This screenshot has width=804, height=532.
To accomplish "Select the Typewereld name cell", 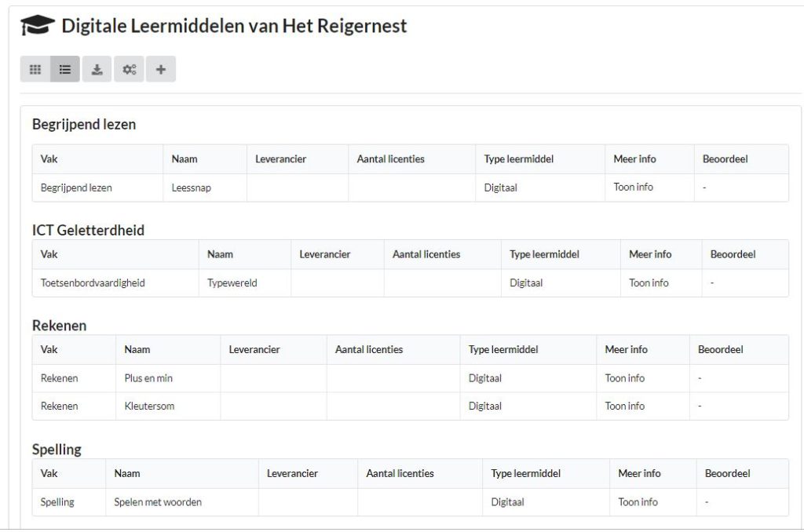I will click(245, 283).
